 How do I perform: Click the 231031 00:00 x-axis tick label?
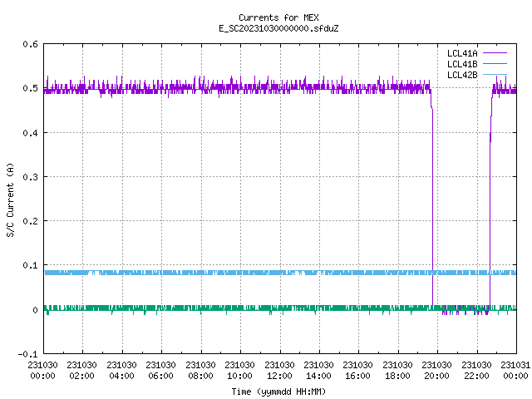click(515, 371)
